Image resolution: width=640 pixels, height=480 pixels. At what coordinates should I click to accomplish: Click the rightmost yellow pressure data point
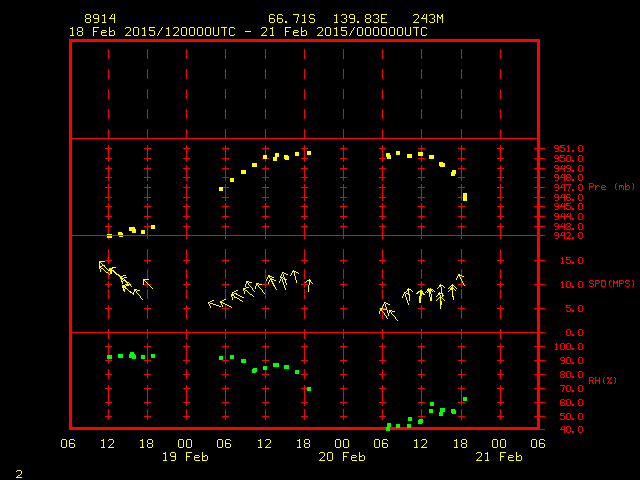tap(465, 197)
